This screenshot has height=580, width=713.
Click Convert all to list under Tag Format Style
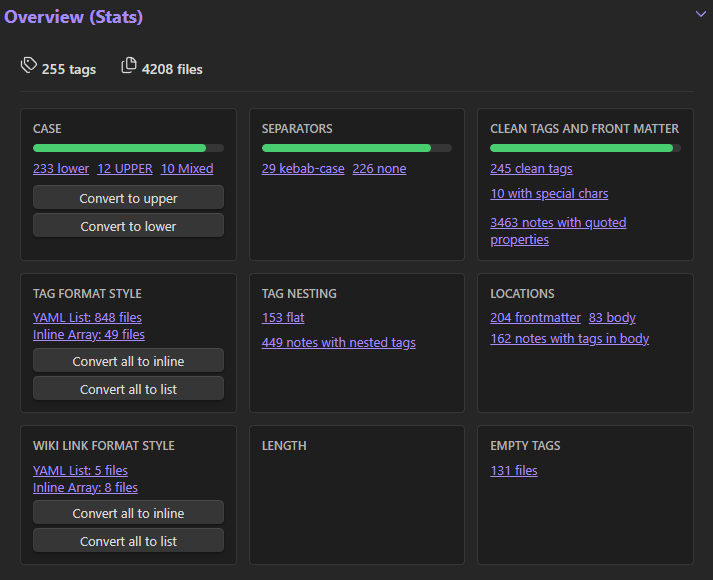[128, 389]
